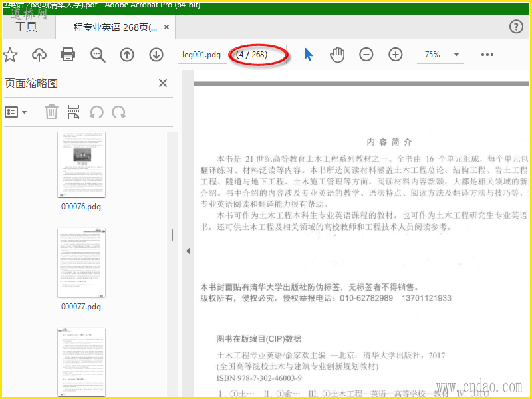This screenshot has height=399, width=532.
Task: Select the partially visible third page thumbnail
Action: click(x=81, y=362)
